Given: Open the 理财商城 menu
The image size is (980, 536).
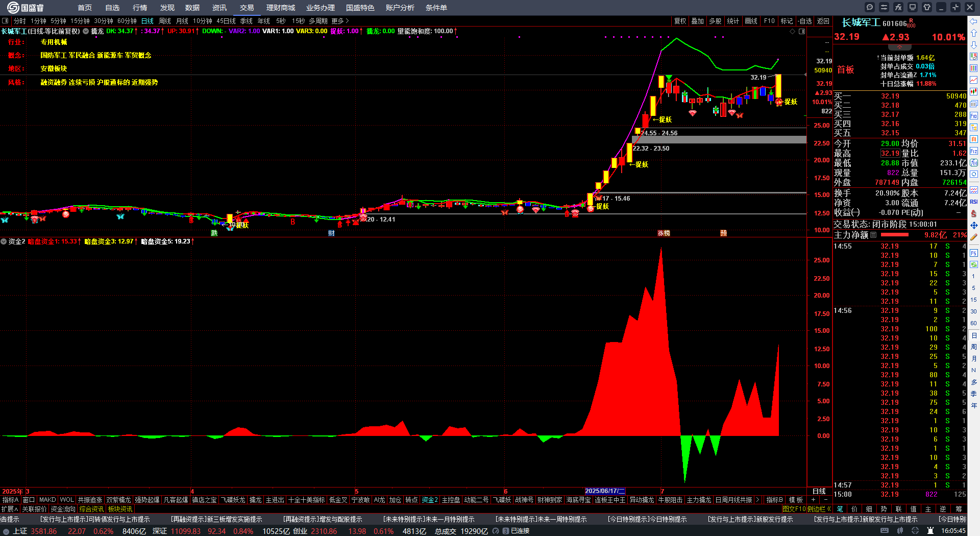Looking at the screenshot, I should coord(281,8).
